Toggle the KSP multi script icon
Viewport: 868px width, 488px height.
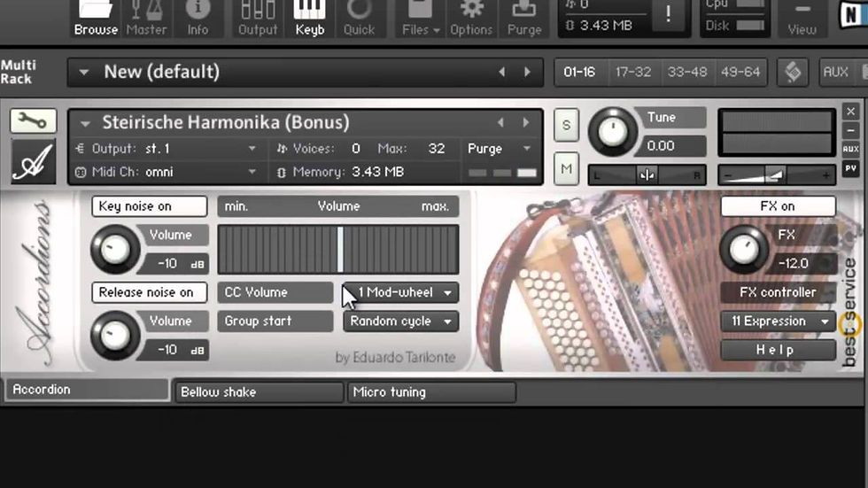pyautogui.click(x=793, y=72)
